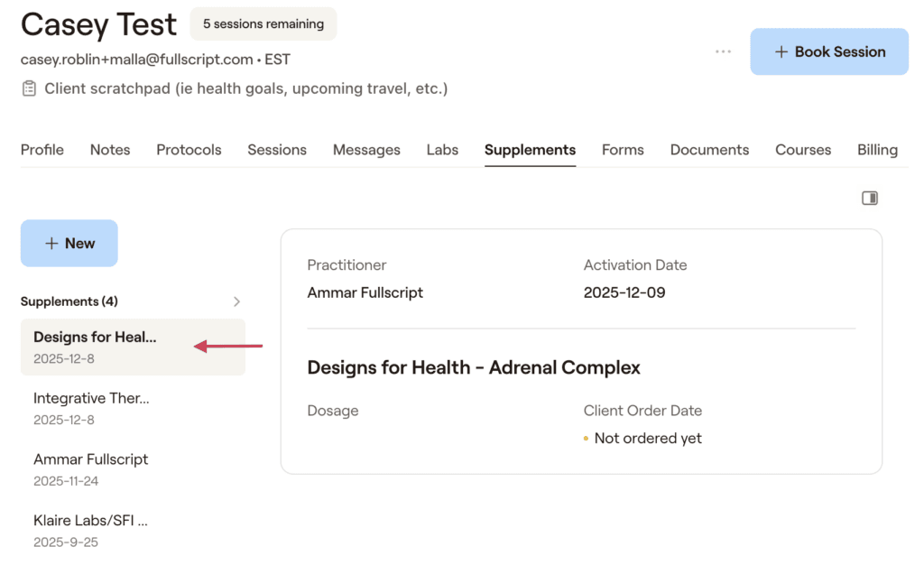Viewport: 924px width, 565px height.
Task: View the Courses tab
Action: coord(803,150)
